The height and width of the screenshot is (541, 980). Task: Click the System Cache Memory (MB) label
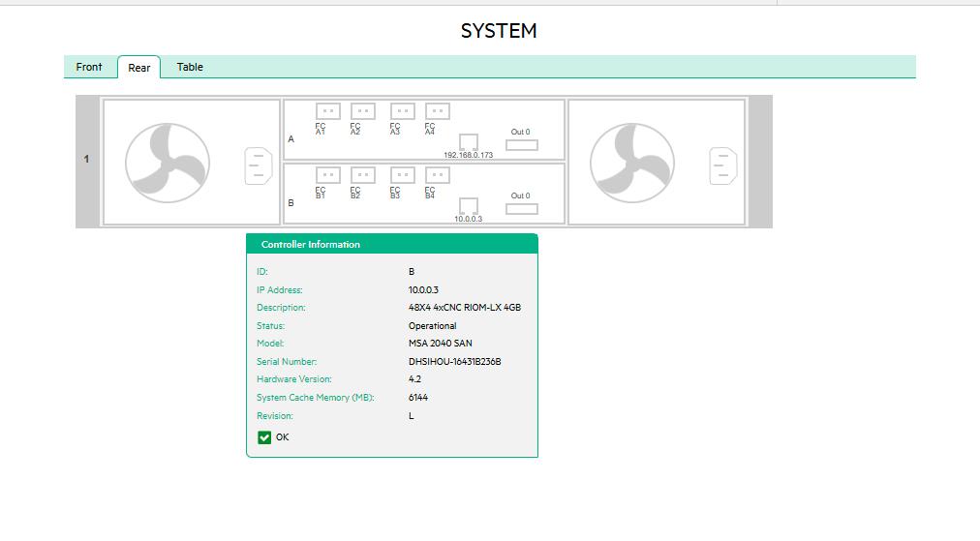[x=315, y=398]
